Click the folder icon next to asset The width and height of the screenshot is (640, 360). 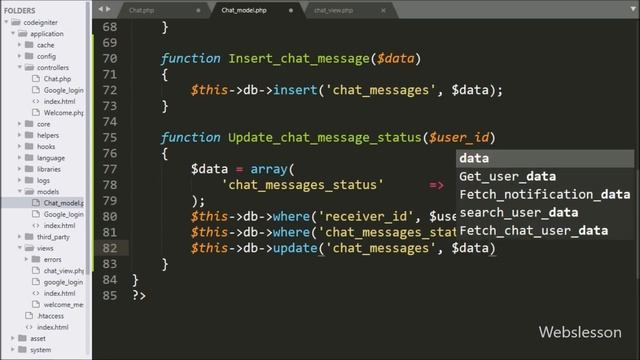(x=22, y=338)
